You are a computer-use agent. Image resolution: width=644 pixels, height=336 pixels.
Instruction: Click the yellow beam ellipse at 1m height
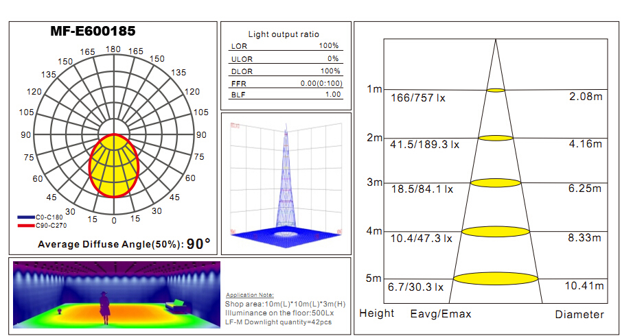496,90
